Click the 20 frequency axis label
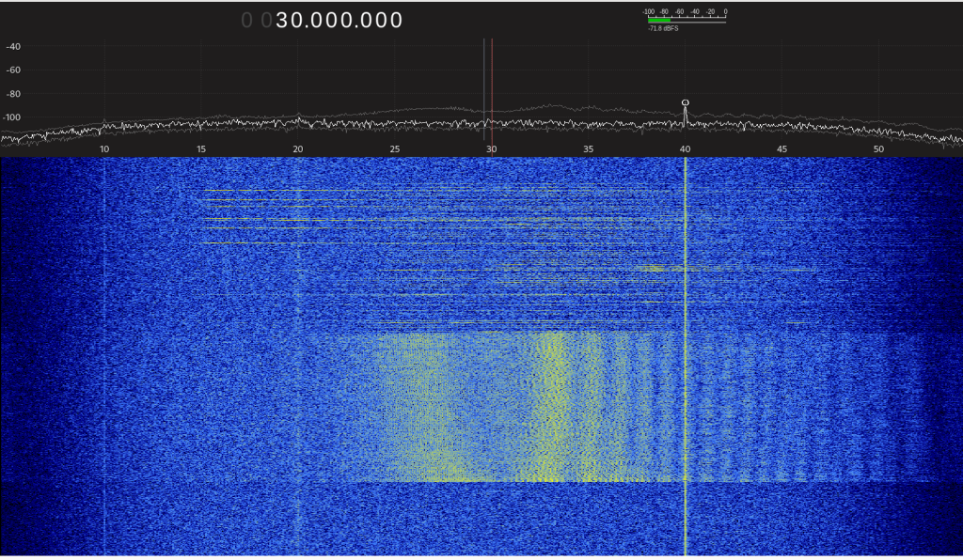Image resolution: width=963 pixels, height=560 pixels. pyautogui.click(x=298, y=149)
